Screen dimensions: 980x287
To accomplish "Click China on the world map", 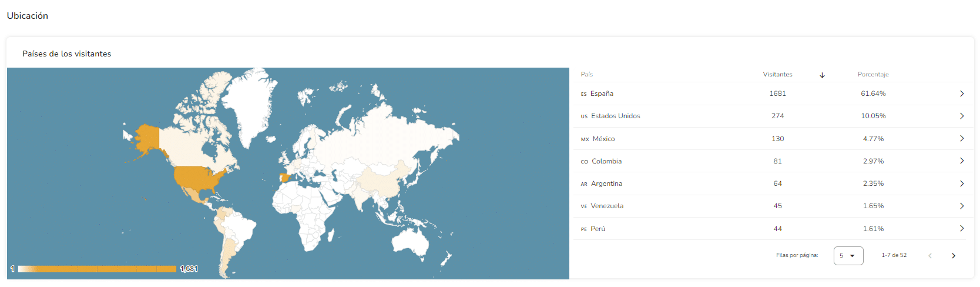I will click(385, 179).
